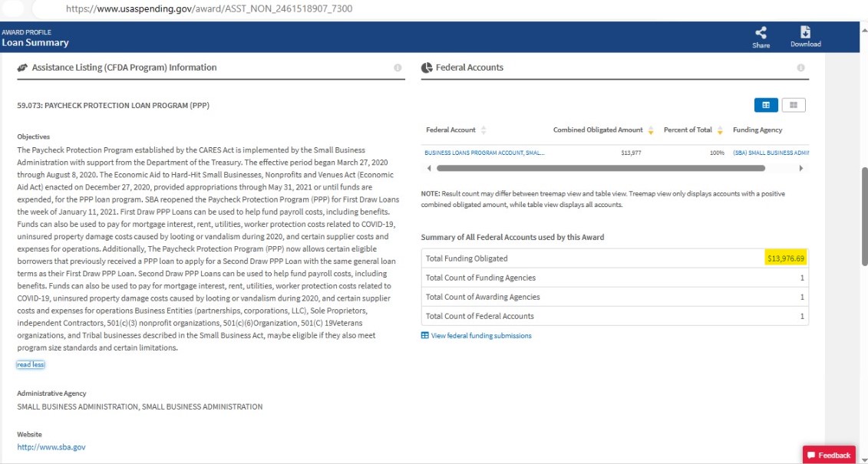The image size is (868, 464).
Task: Click the Small Business Administration agency name
Action: [x=140, y=407]
